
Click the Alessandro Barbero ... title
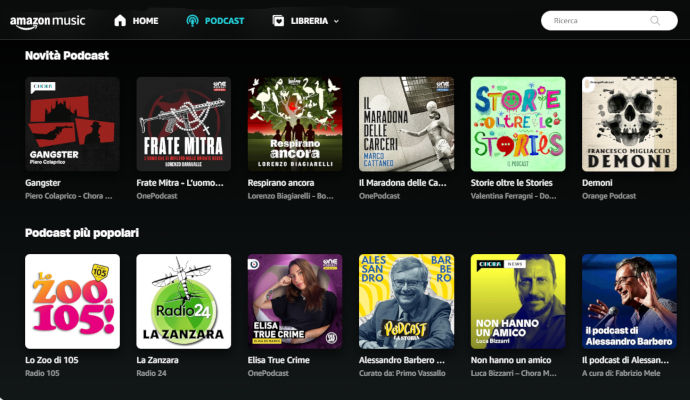pos(402,360)
